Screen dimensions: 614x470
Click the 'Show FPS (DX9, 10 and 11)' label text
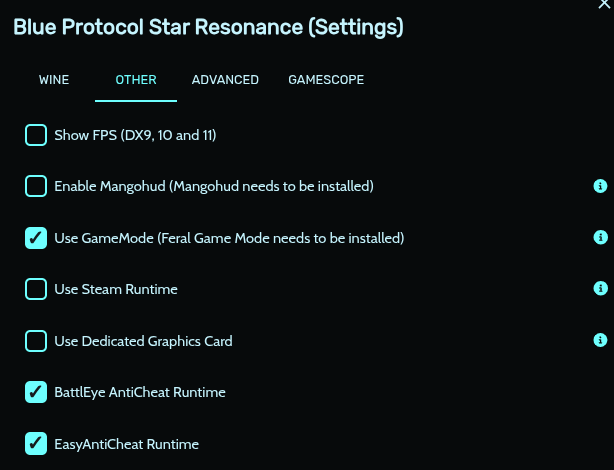(135, 134)
